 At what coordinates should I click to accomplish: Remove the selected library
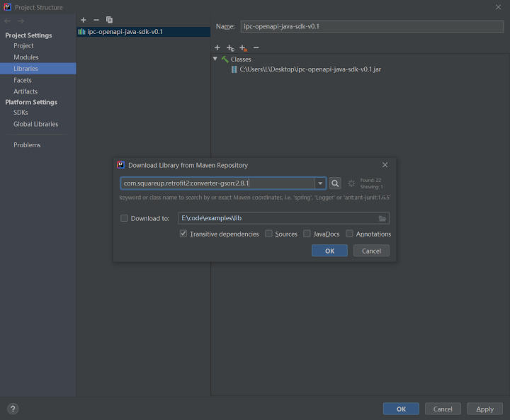(96, 20)
